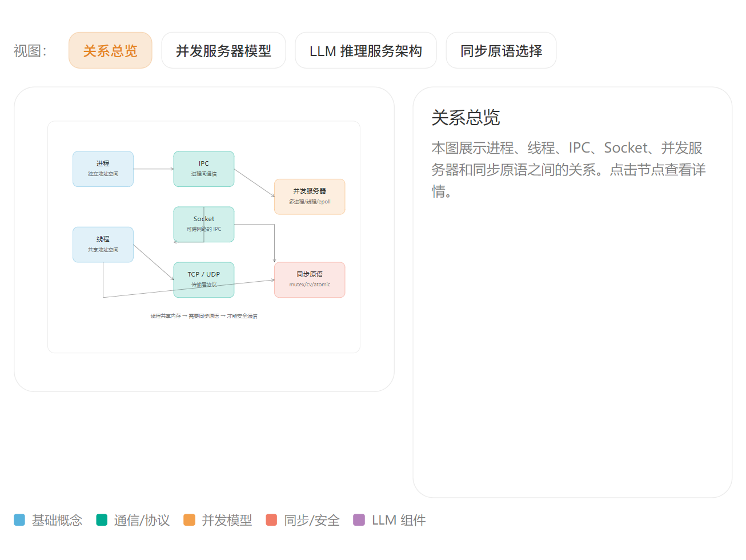Image resolution: width=746 pixels, height=560 pixels.
Task: Select the Socket diagram node
Action: 204,224
